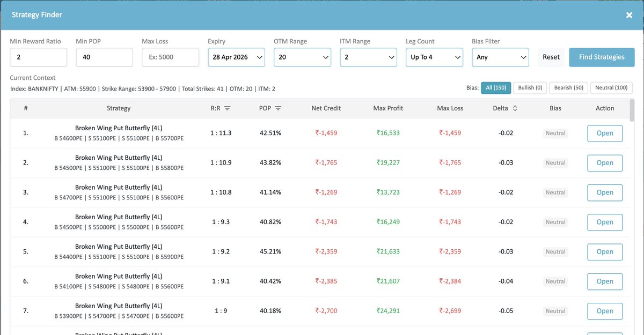This screenshot has height=335, width=644.
Task: Select the Neutral (100) bias tab
Action: (612, 88)
